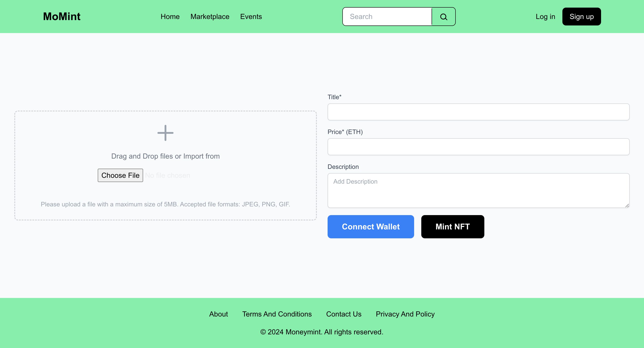Click the Mint NFT button icon
This screenshot has width=644, height=348.
coord(453,226)
